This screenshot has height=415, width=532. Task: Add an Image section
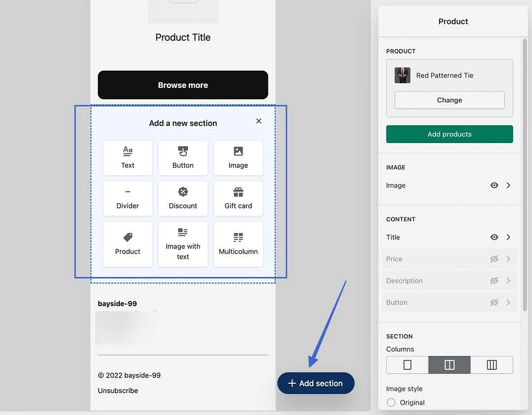[238, 158]
